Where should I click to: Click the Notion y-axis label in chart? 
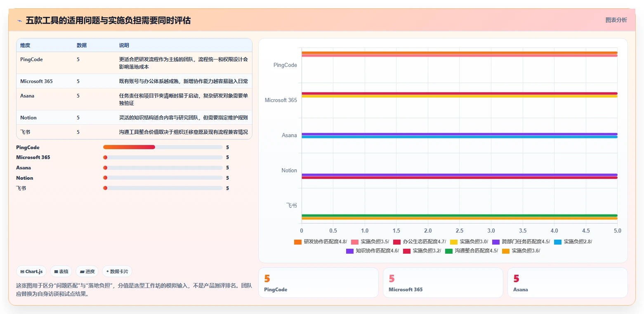289,171
